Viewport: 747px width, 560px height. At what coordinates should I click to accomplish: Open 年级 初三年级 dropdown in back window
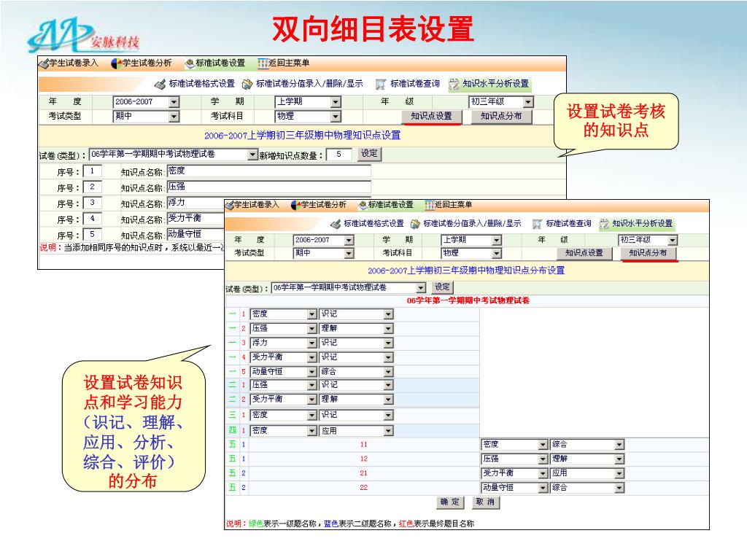528,102
